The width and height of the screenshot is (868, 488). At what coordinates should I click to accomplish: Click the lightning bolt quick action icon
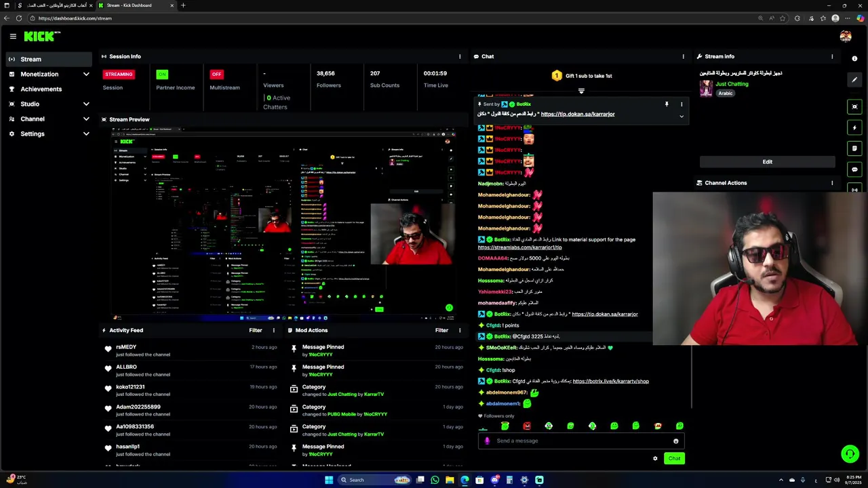854,127
